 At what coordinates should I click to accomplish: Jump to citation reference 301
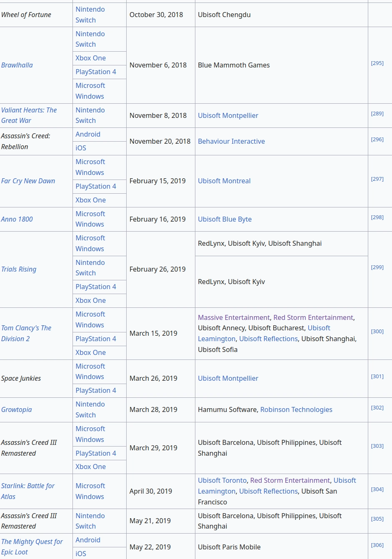(377, 377)
